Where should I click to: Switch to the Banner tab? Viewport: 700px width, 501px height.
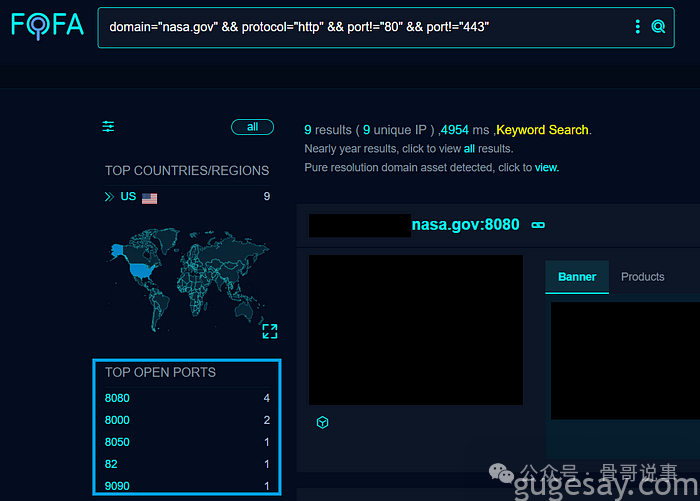[x=577, y=277]
